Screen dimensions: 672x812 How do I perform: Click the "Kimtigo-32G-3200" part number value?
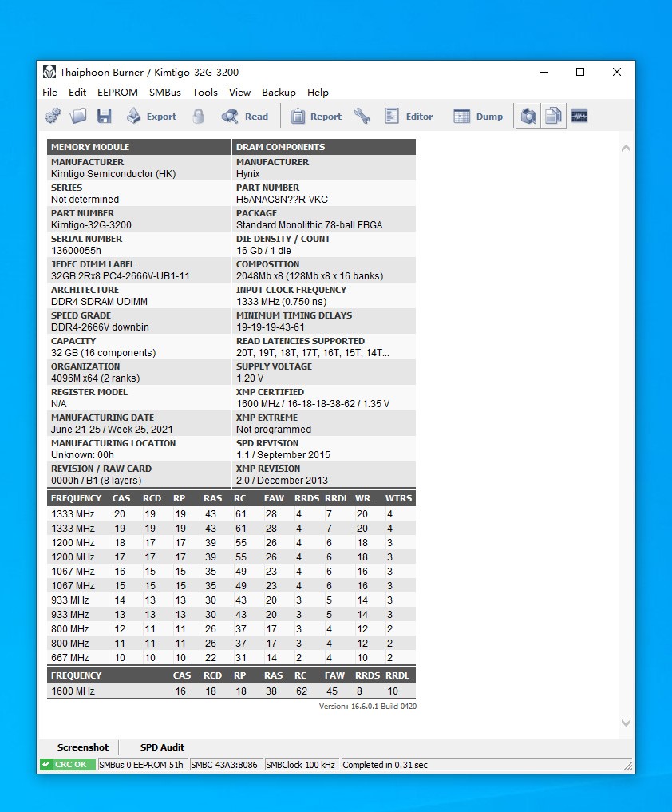point(91,224)
